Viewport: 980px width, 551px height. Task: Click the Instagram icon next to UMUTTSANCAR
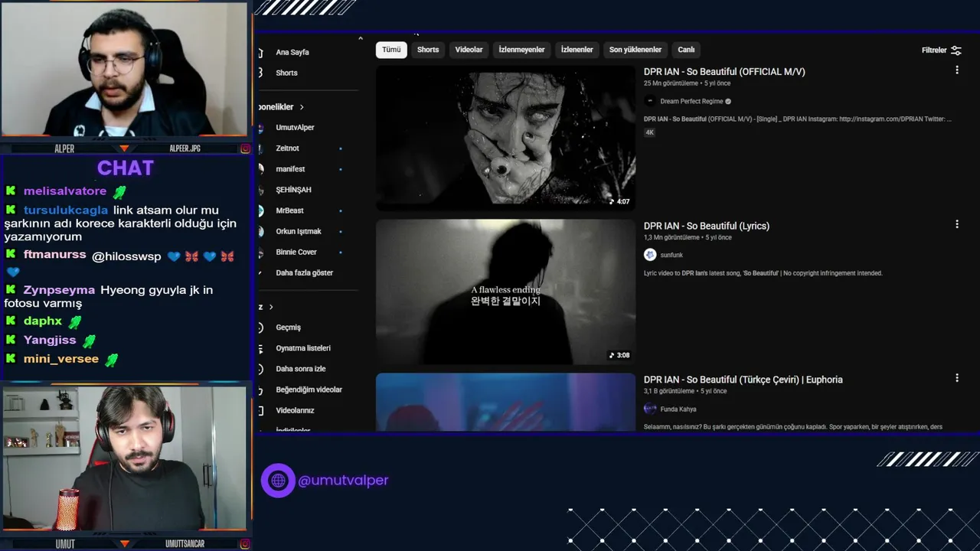click(x=245, y=544)
